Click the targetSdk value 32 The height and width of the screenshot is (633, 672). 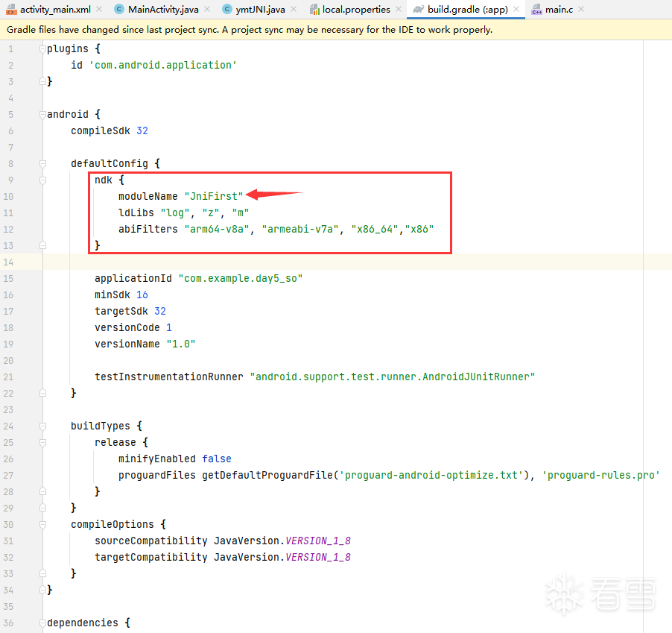(160, 312)
